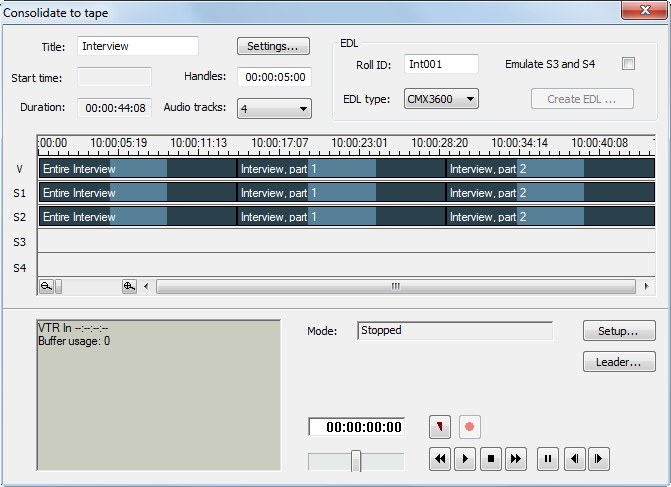
Task: Open the Leader... dialog
Action: click(619, 362)
